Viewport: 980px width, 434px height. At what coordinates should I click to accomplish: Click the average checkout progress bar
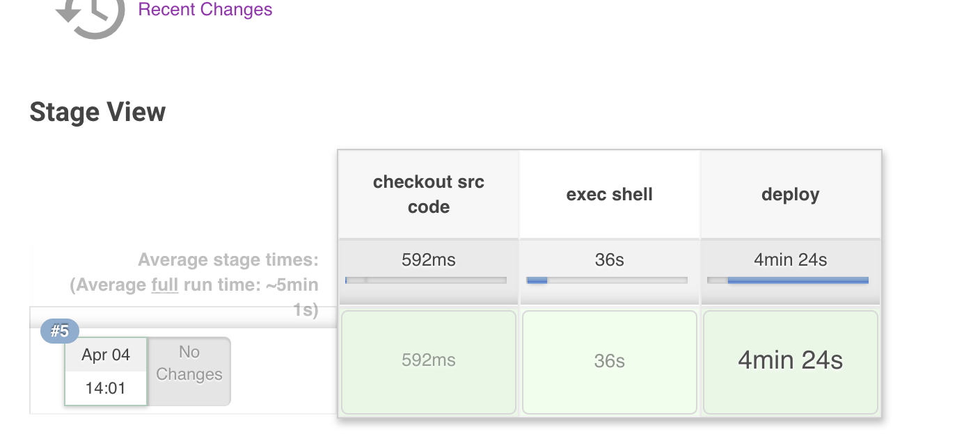click(x=426, y=280)
